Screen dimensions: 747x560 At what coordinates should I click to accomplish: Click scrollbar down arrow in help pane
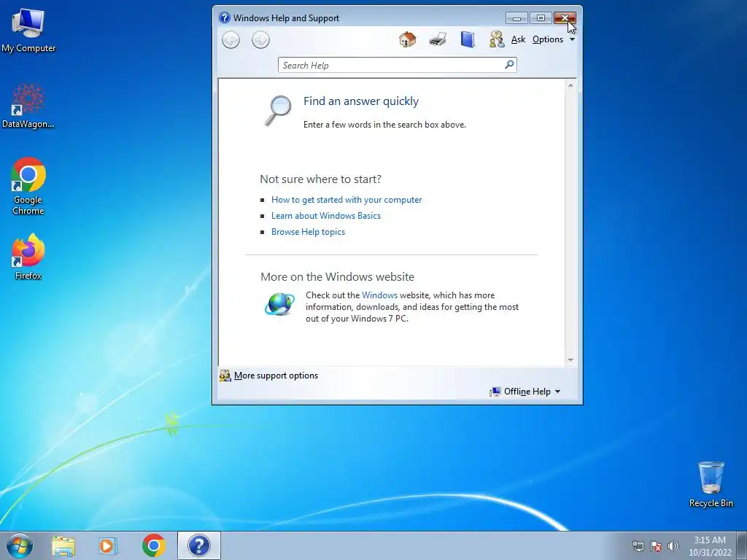coord(570,360)
